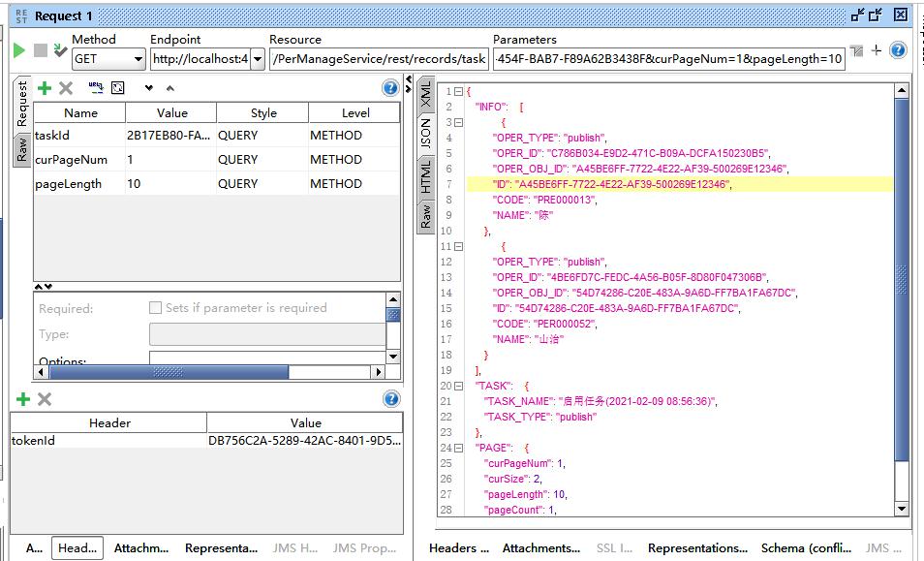Collapse the TASK node on line 20
924x561 pixels.
click(x=458, y=386)
